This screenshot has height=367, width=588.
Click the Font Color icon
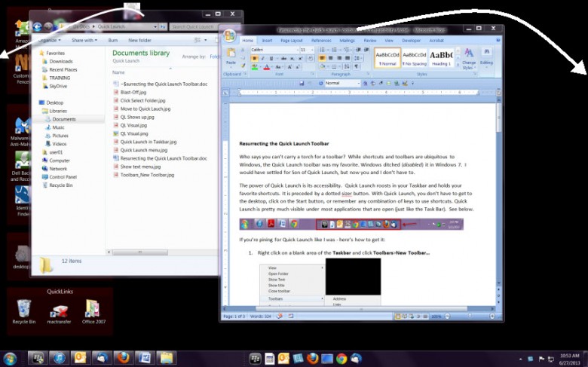(x=268, y=67)
